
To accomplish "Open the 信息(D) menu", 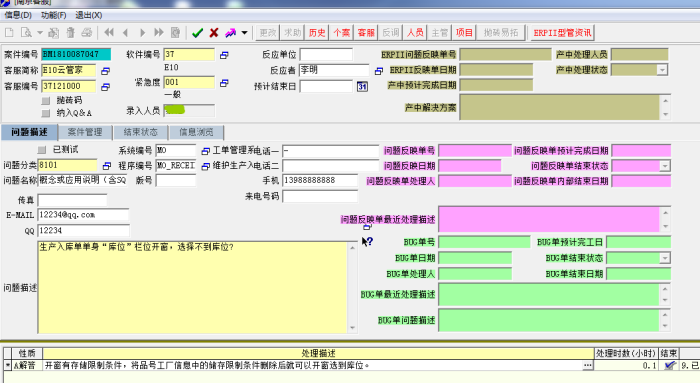I will click(18, 15).
